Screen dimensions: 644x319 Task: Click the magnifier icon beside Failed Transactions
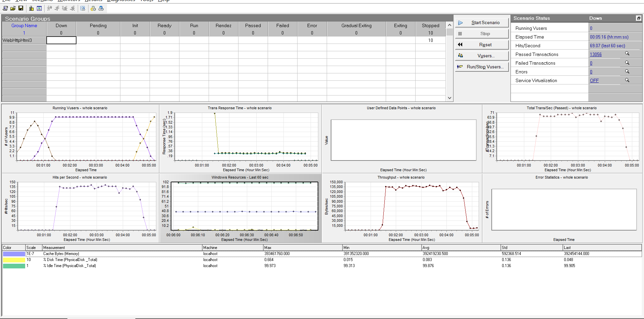627,63
